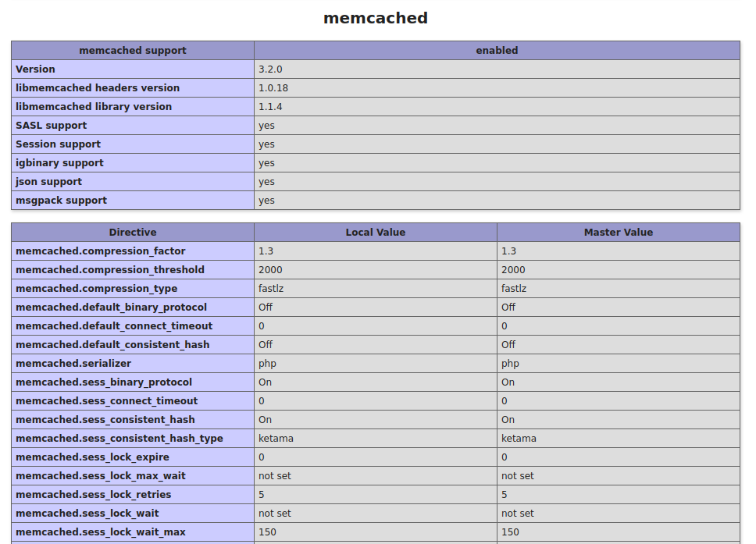This screenshot has width=756, height=544.
Task: Click master value ketama
Action: [x=519, y=439]
